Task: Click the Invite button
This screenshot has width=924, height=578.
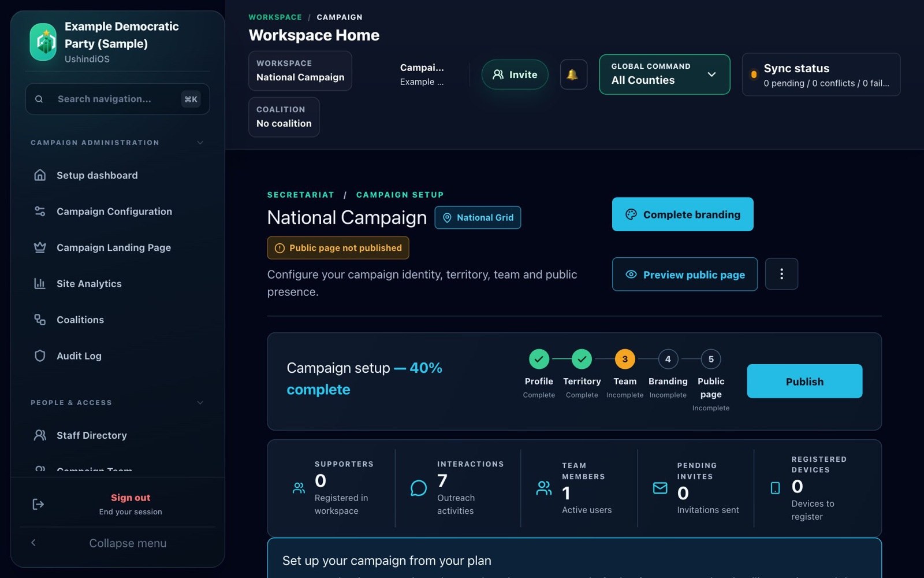Action: click(515, 75)
